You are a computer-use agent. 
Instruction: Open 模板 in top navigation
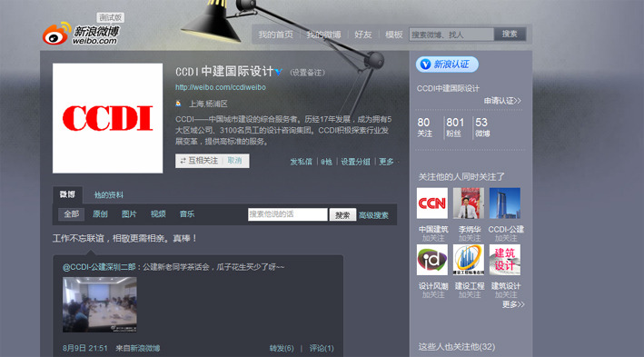tap(394, 35)
